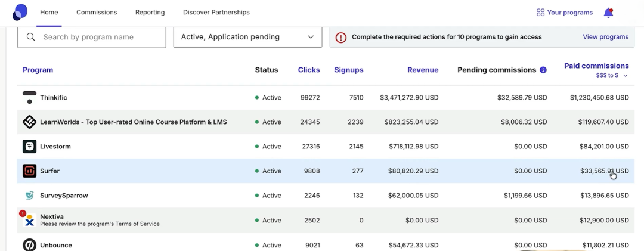Viewport: 644px width, 251px height.
Task: Click the Livestorm program logo
Action: coord(29,147)
